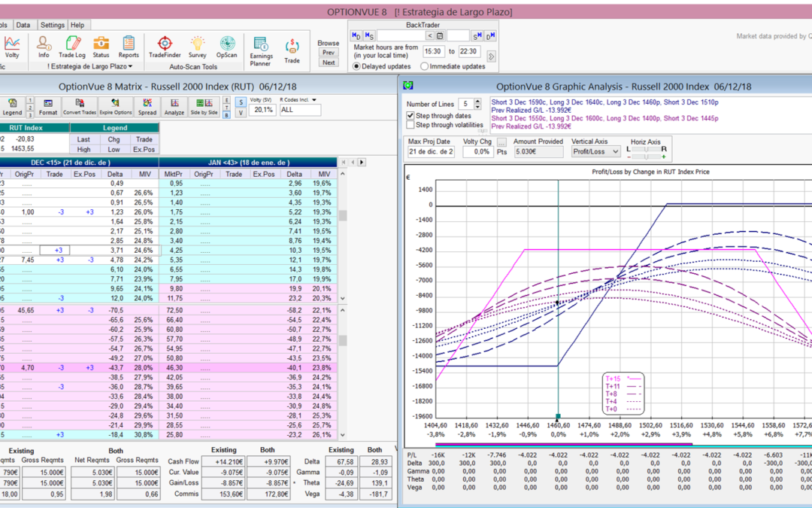Select the Delayed updates radio button

(x=357, y=66)
